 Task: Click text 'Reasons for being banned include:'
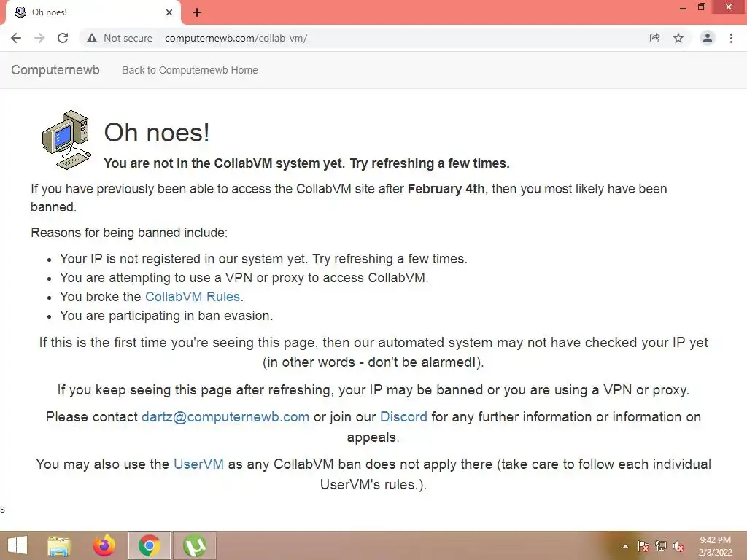pyautogui.click(x=129, y=233)
